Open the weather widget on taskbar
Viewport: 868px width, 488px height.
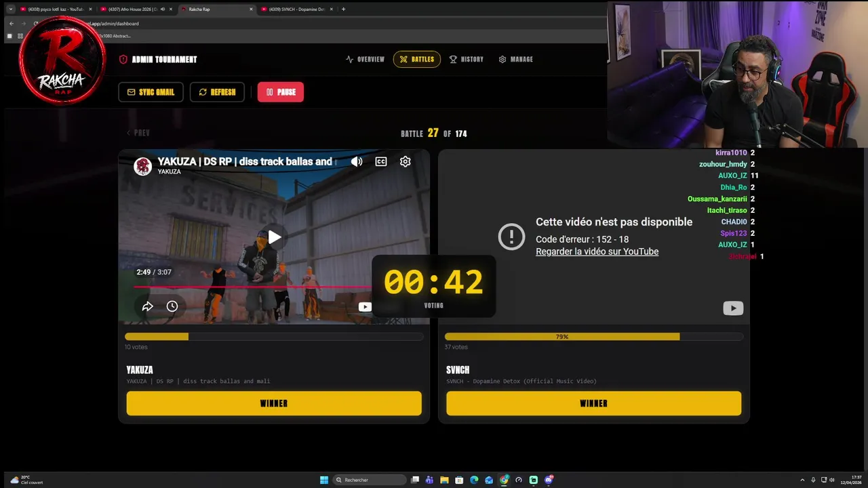[x=27, y=480]
